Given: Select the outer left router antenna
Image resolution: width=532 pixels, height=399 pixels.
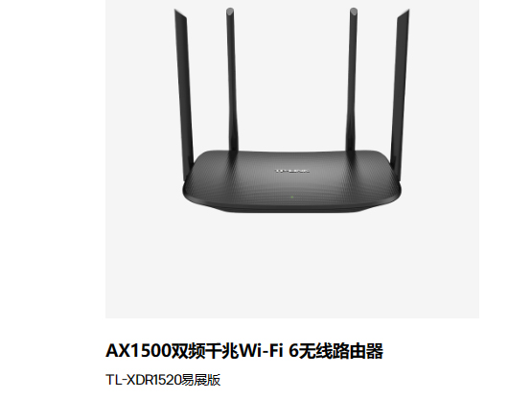Looking at the screenshot, I should (x=183, y=95).
